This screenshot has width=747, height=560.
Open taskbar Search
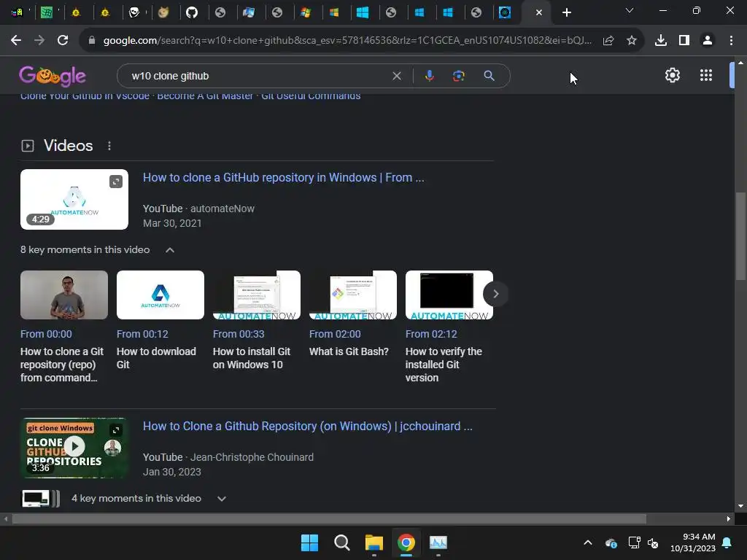coord(342,542)
